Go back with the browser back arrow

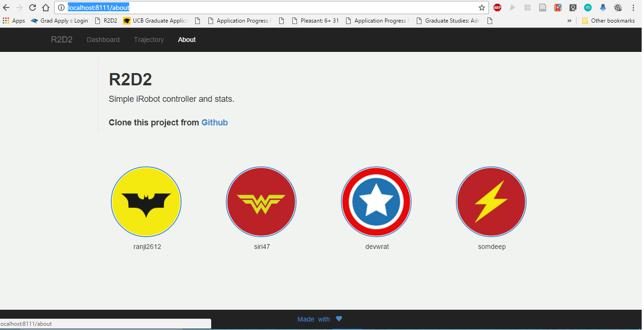6,8
